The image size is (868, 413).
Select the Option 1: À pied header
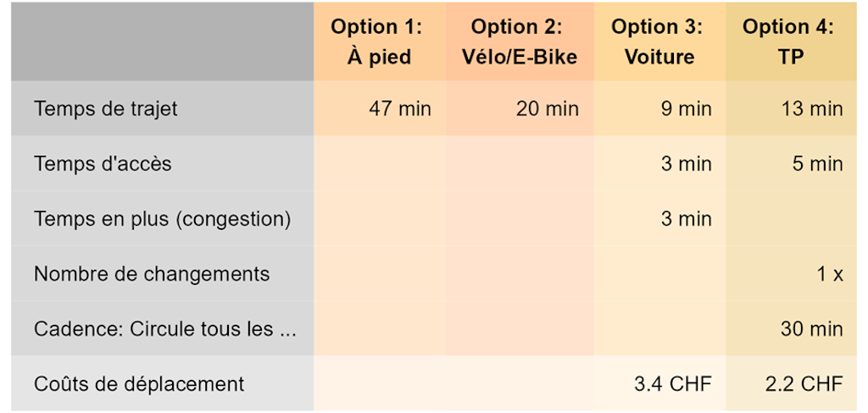[x=378, y=42]
